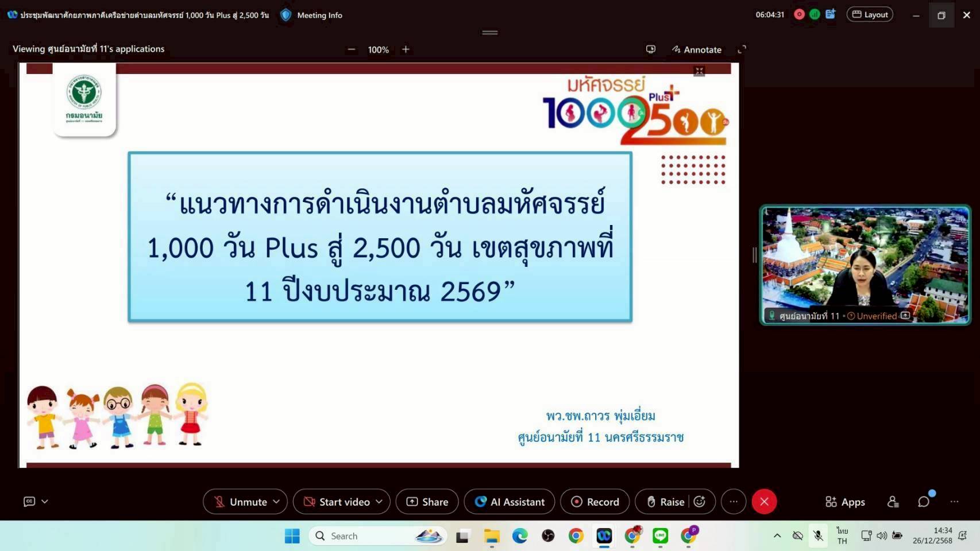Click the Share content button
Screen dimensions: 980x551
point(427,502)
